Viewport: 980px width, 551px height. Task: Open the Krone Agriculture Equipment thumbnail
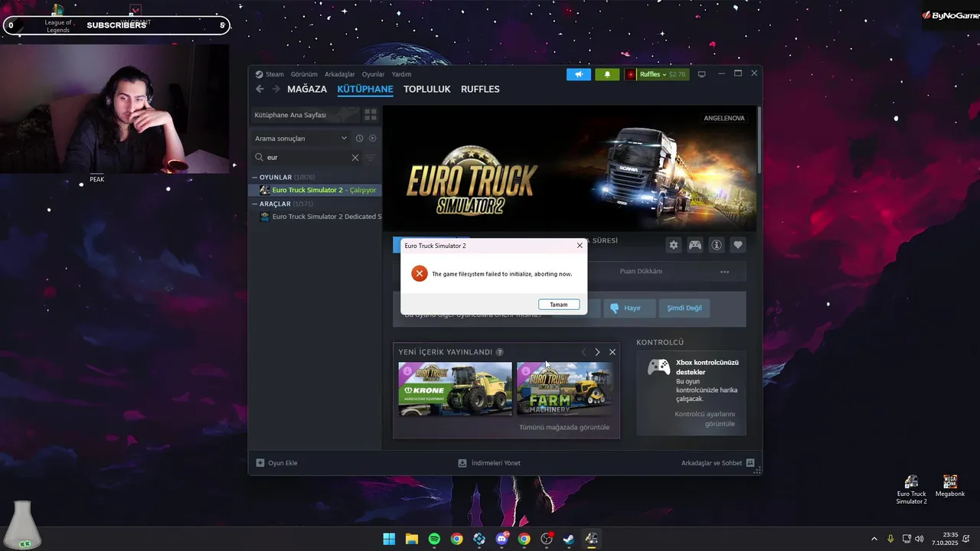click(x=455, y=389)
